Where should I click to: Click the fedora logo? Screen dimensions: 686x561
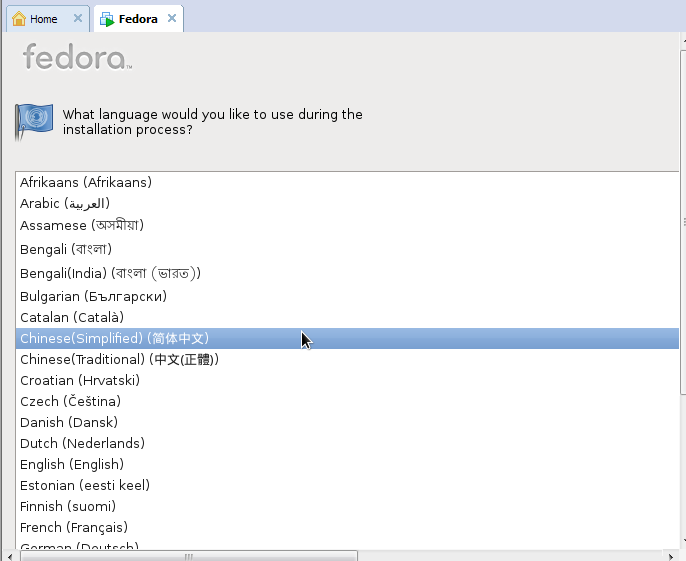pyautogui.click(x=77, y=56)
